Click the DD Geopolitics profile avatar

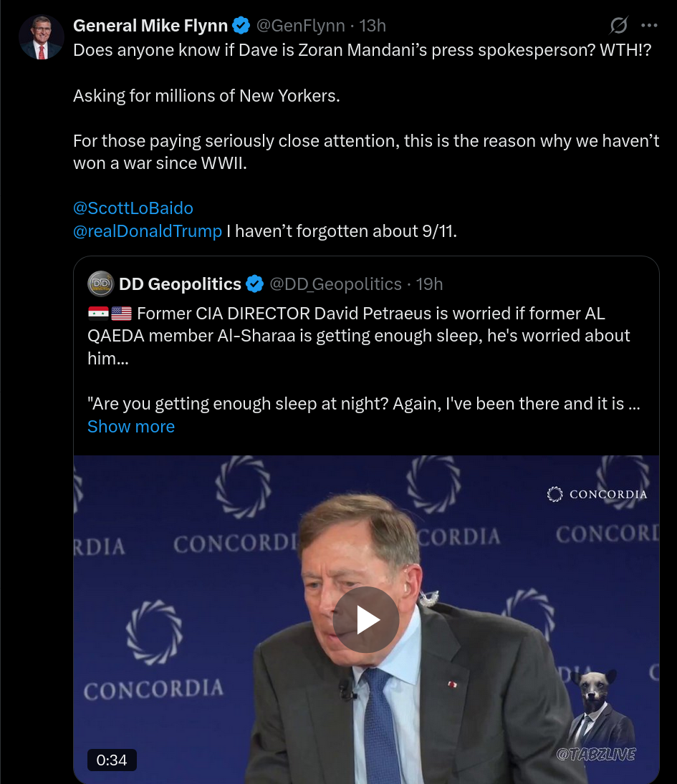100,284
